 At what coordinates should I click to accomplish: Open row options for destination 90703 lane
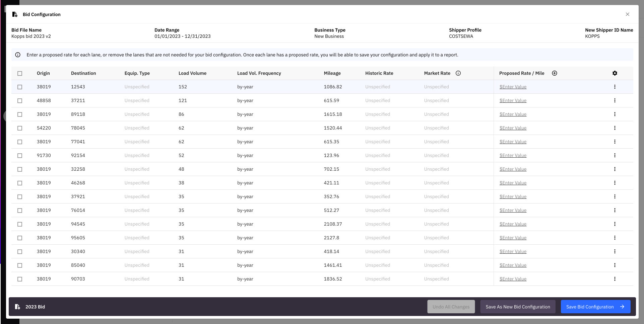click(615, 279)
